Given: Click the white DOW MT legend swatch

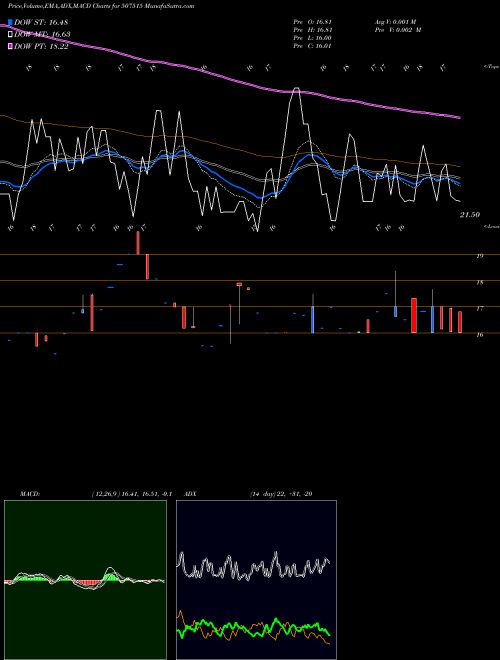Looking at the screenshot, I should [10, 35].
